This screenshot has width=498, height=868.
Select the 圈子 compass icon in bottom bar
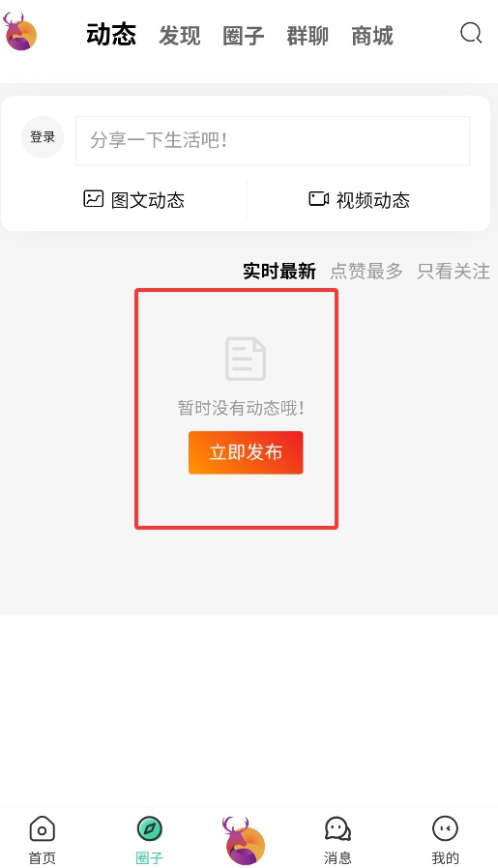coord(150,829)
